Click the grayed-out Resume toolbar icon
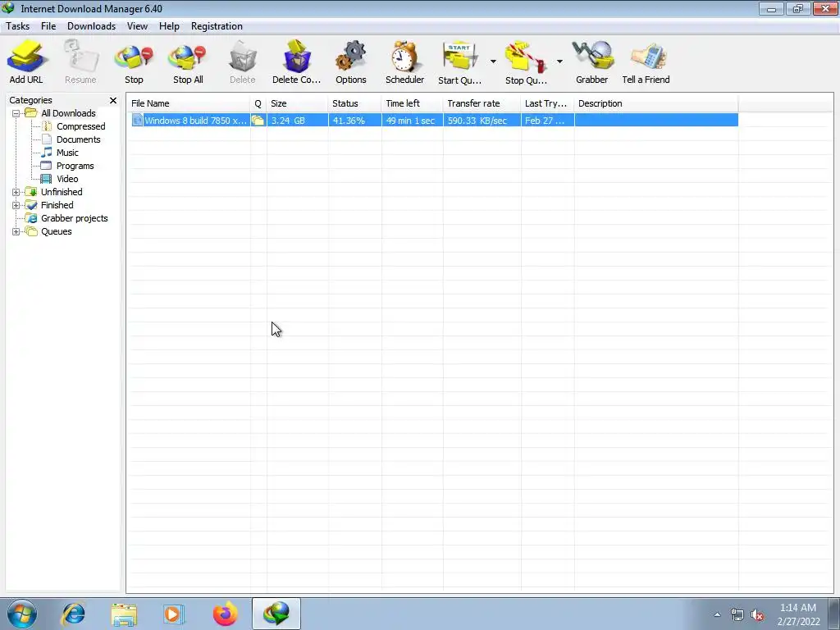The height and width of the screenshot is (630, 840). [80, 56]
